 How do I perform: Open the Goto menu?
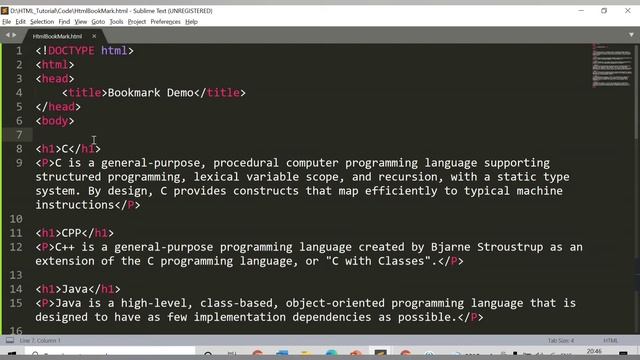tap(98, 22)
